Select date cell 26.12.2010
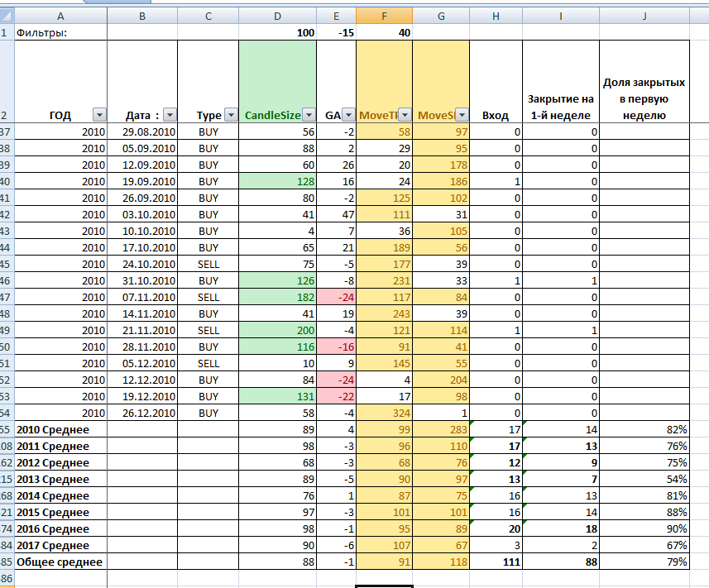 click(x=142, y=414)
